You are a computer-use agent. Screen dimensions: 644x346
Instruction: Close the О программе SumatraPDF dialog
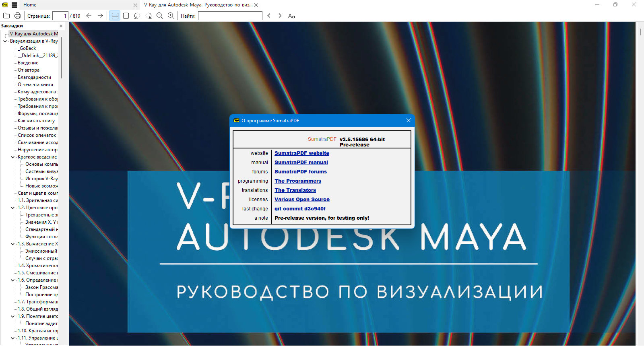click(x=409, y=120)
